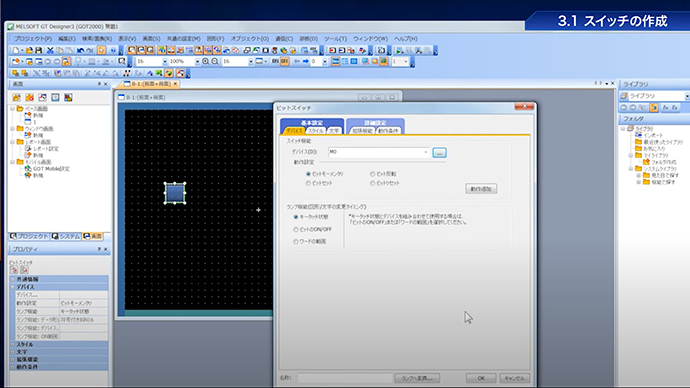Switch to the スタイル tab in dialog
690x388 pixels.
(315, 131)
